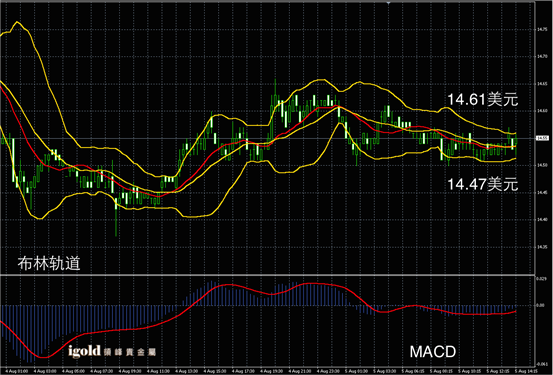Image resolution: width=553 pixels, height=375 pixels.
Task: Click the MACD indicator label
Action: click(x=433, y=352)
